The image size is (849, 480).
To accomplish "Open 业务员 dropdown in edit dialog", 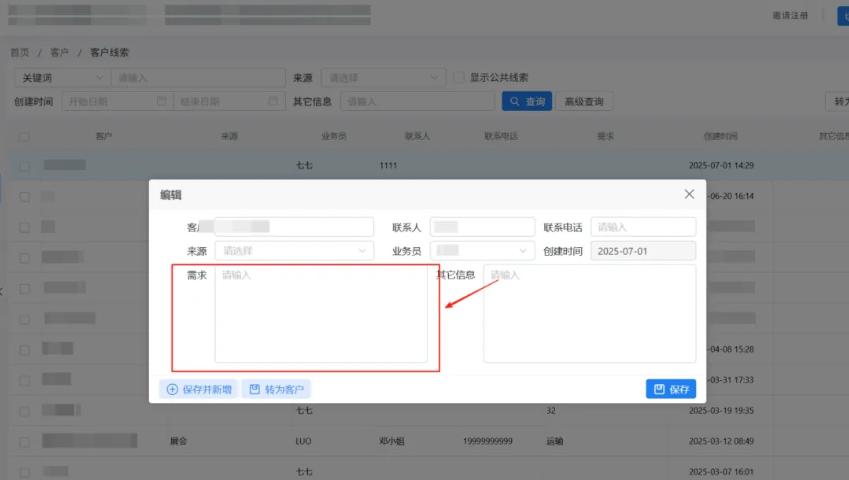I will (482, 251).
